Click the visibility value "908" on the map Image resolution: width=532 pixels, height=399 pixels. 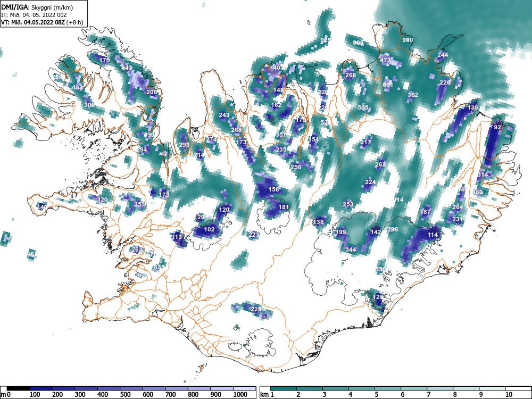358,43
